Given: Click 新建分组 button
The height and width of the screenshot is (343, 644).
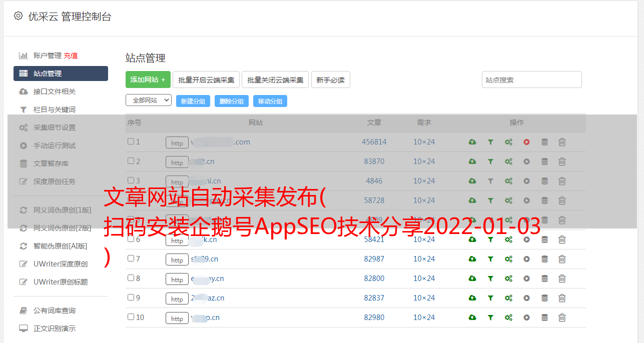Looking at the screenshot, I should click(193, 101).
